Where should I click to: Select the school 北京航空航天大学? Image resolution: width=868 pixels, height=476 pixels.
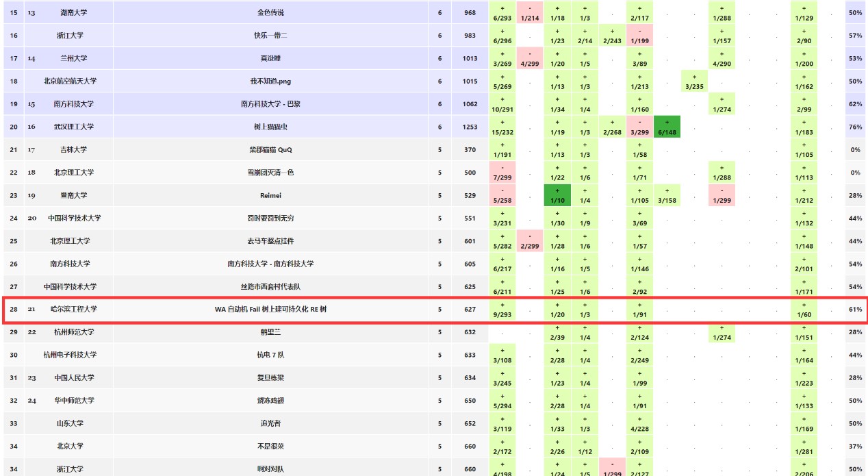pos(72,81)
